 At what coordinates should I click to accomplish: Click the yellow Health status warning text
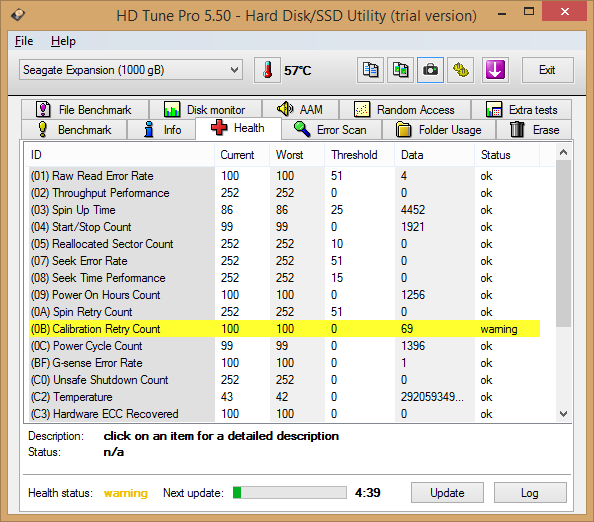pos(126,493)
